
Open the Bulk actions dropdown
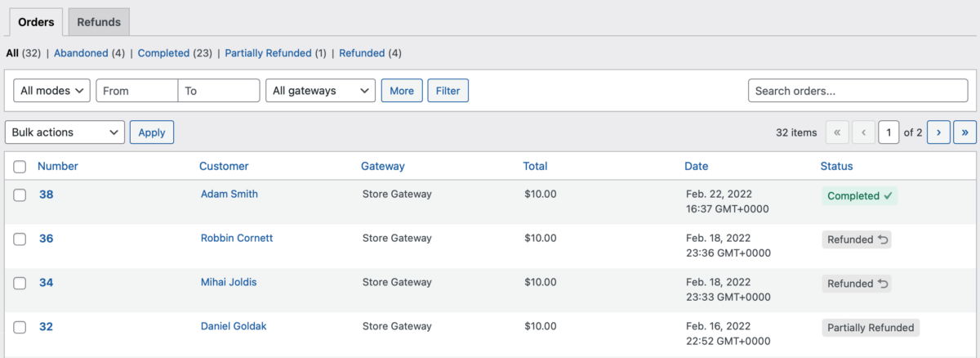click(65, 132)
